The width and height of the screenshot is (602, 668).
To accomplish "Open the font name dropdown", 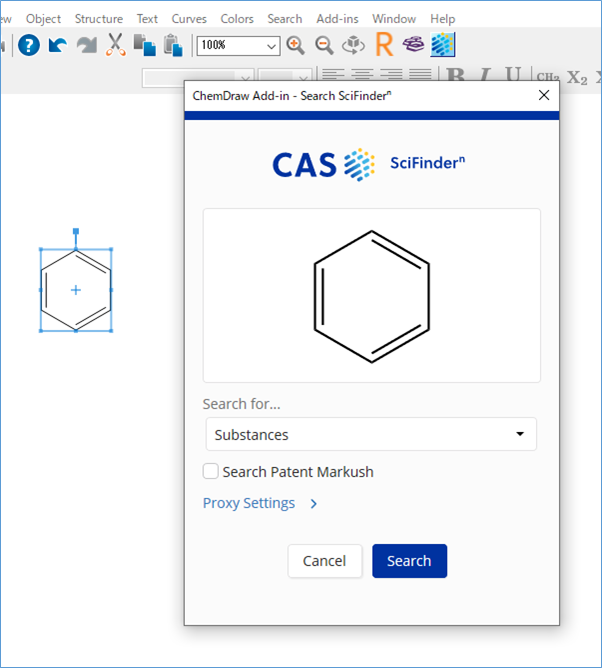I will click(x=245, y=78).
